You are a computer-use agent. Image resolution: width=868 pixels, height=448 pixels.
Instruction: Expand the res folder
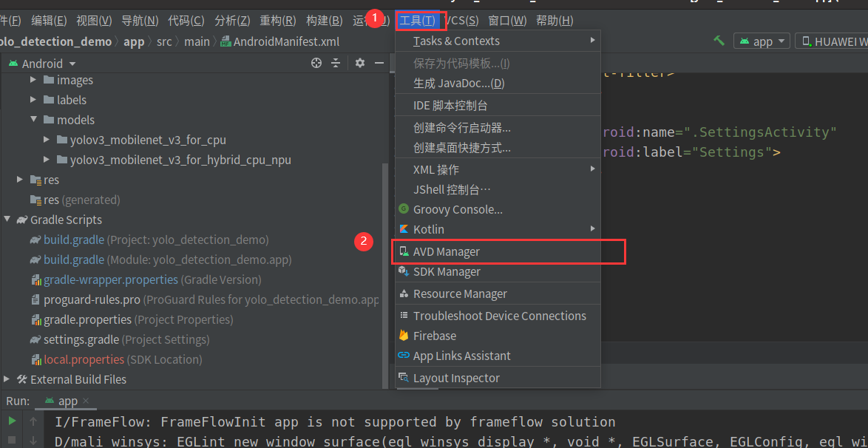pos(20,180)
